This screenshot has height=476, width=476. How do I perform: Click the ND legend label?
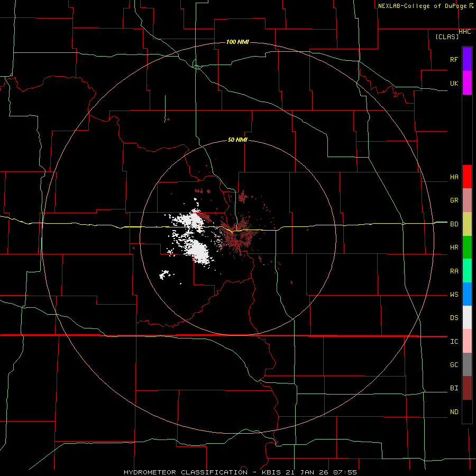coord(454,411)
